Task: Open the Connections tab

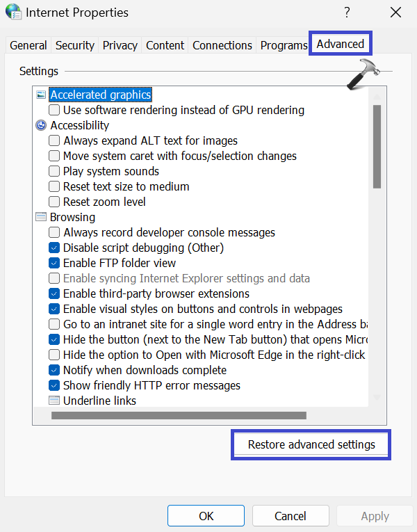Action: click(222, 45)
